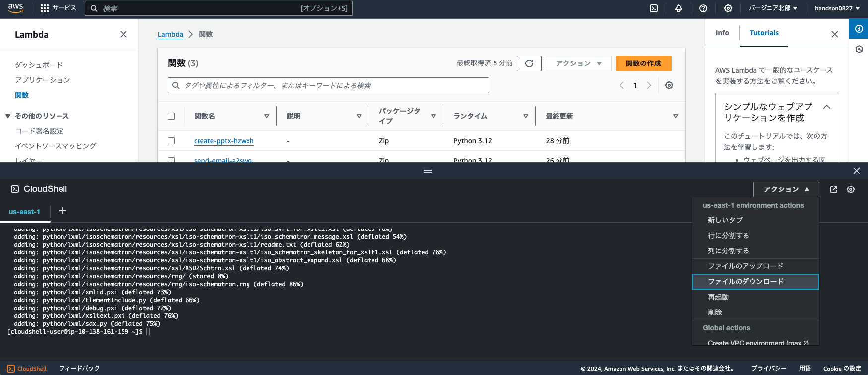Click the blue info panel icon
The height and width of the screenshot is (375, 868).
coord(859,29)
